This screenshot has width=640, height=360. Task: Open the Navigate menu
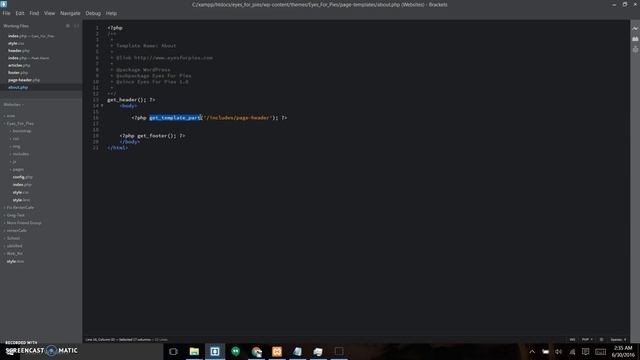click(70, 13)
